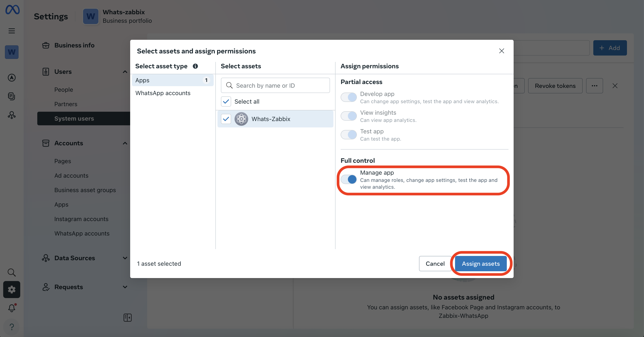
Task: Click the '1 asset selected' status text
Action: point(159,264)
